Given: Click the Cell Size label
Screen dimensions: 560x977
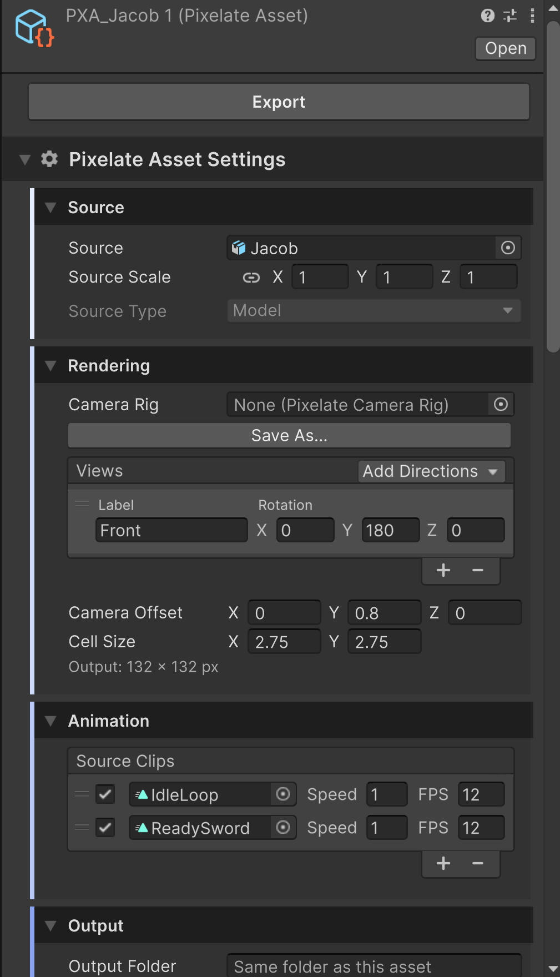Looking at the screenshot, I should pyautogui.click(x=102, y=642).
